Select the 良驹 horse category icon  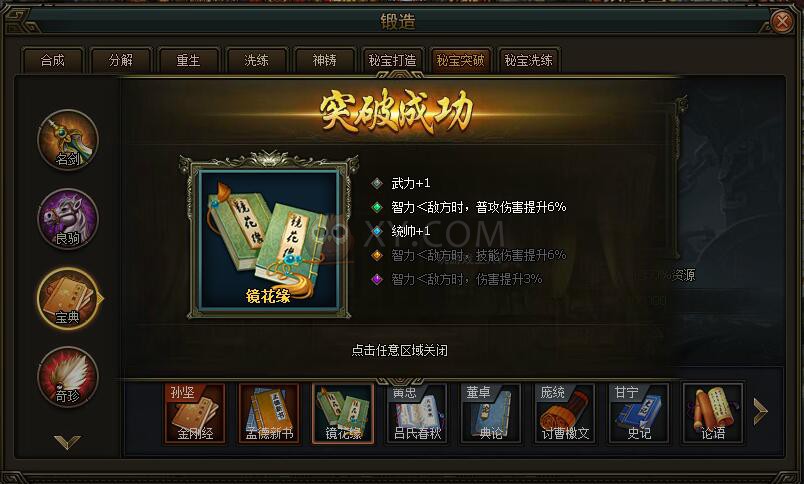point(68,218)
